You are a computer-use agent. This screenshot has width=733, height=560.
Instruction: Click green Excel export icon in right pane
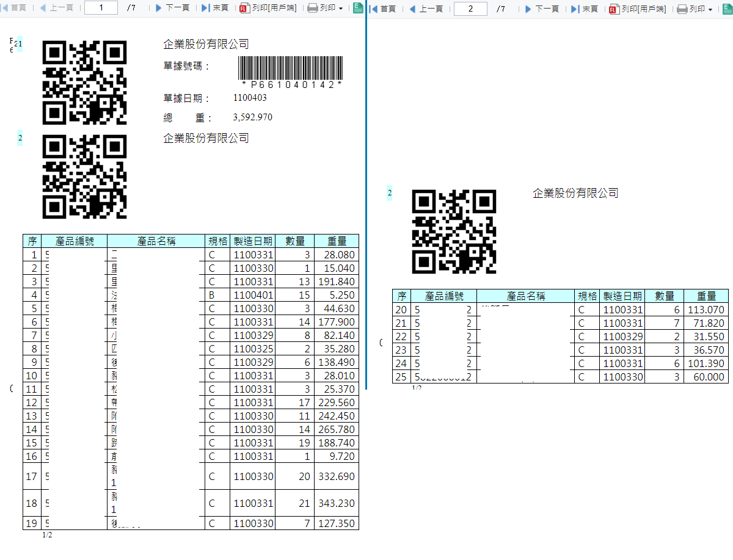pyautogui.click(x=728, y=9)
